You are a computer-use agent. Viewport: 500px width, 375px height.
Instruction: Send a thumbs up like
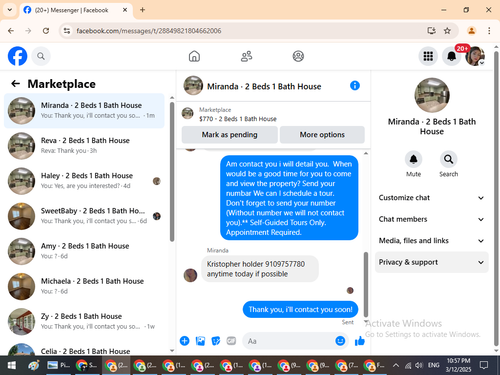coord(360,341)
